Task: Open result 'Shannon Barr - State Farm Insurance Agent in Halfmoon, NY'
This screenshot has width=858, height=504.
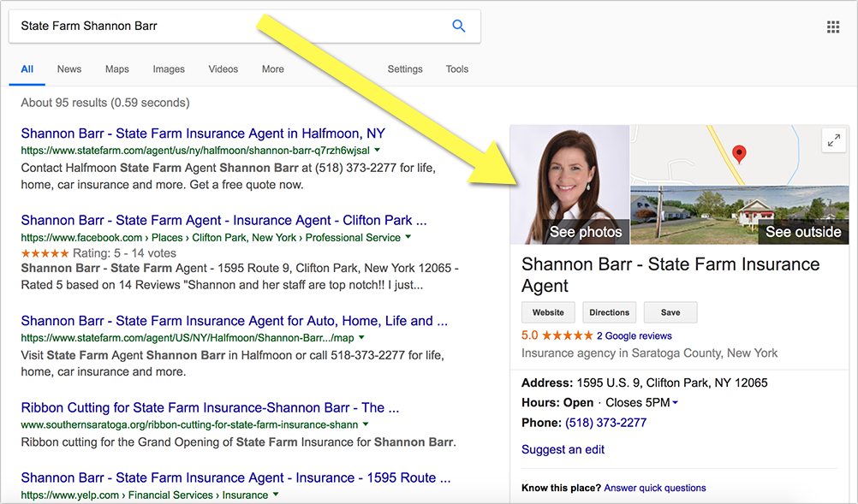Action: tap(203, 133)
